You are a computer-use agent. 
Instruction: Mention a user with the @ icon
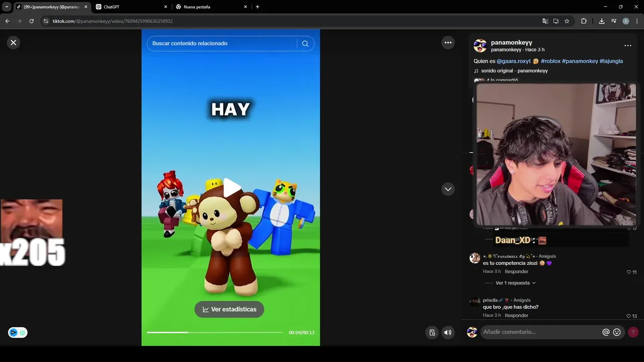tap(606, 332)
